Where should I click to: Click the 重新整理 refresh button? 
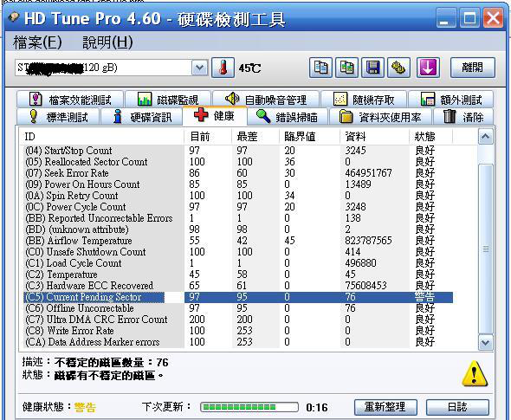(x=385, y=407)
